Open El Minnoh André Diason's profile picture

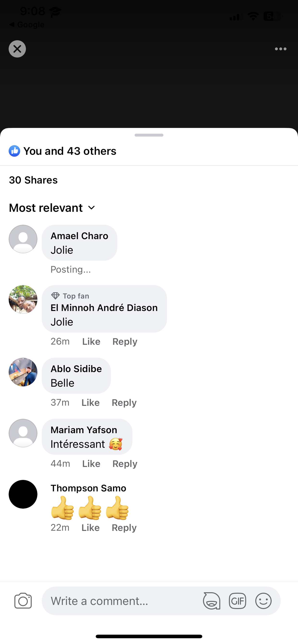coord(23,299)
